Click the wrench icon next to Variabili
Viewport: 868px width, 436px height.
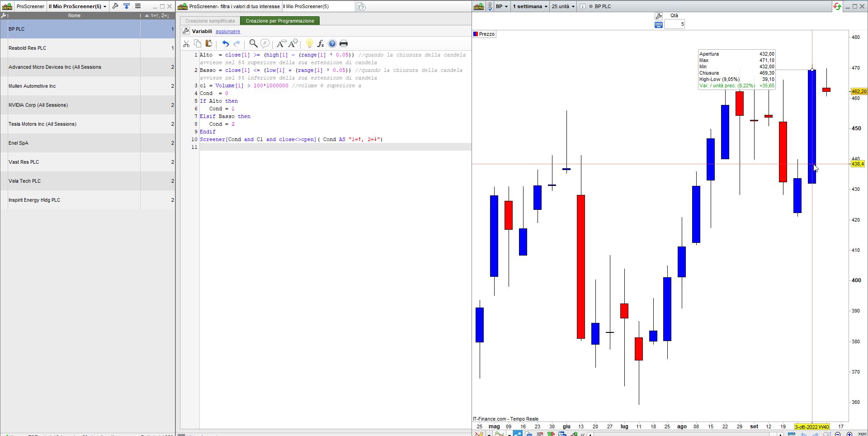186,31
